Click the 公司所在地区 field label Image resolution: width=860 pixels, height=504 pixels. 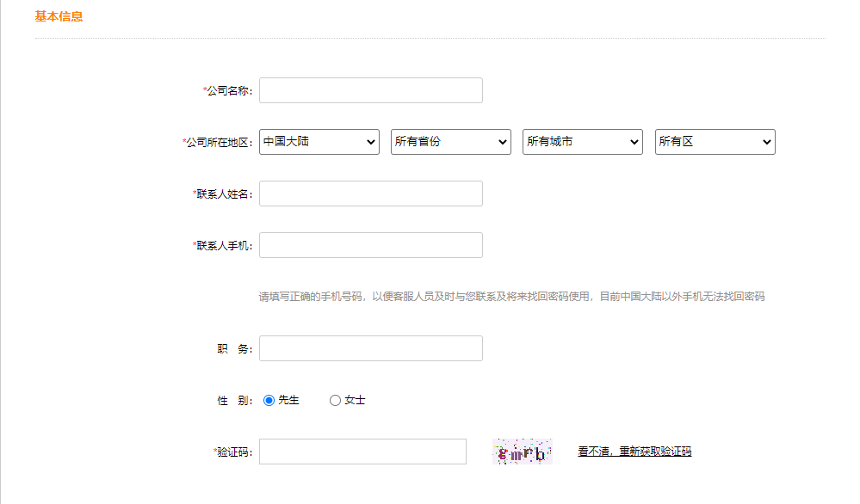pos(219,143)
